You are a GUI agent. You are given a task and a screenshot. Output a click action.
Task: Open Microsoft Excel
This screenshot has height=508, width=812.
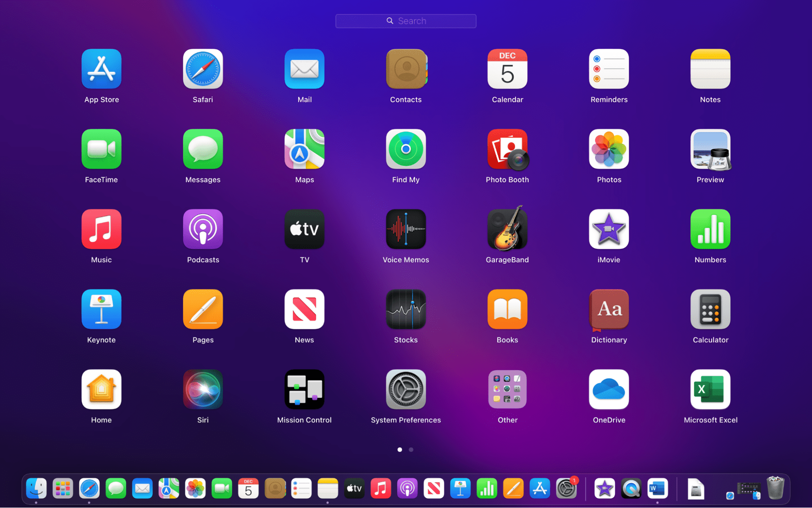pos(710,389)
